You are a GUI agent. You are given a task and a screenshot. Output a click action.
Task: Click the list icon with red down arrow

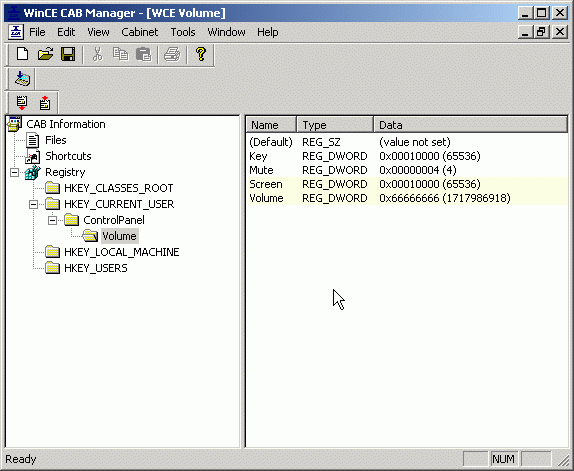[x=22, y=103]
